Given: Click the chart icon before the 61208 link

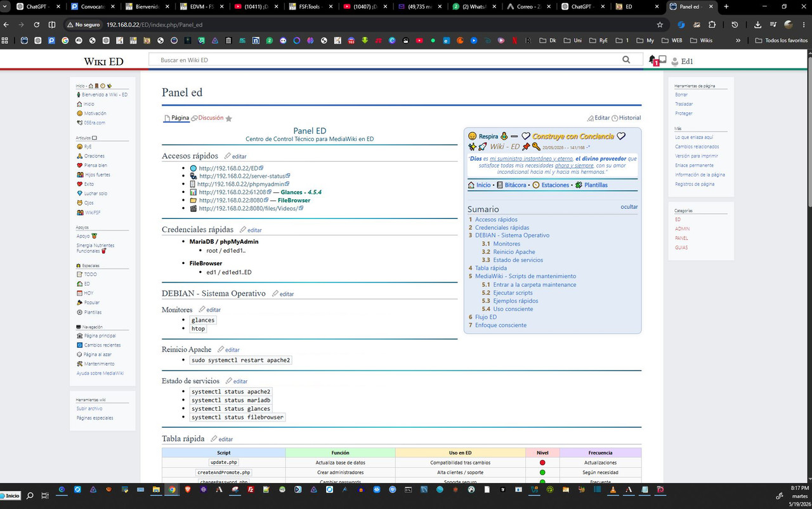Looking at the screenshot, I should tap(193, 192).
